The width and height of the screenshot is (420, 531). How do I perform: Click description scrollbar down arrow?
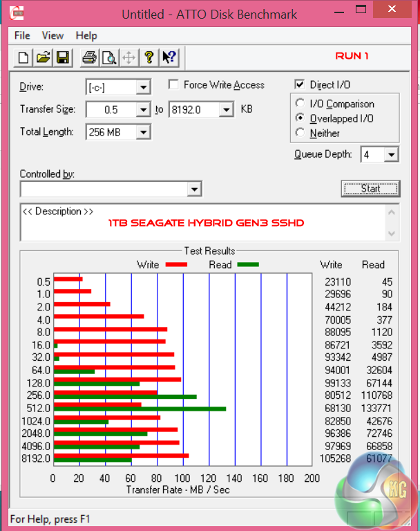(392, 233)
